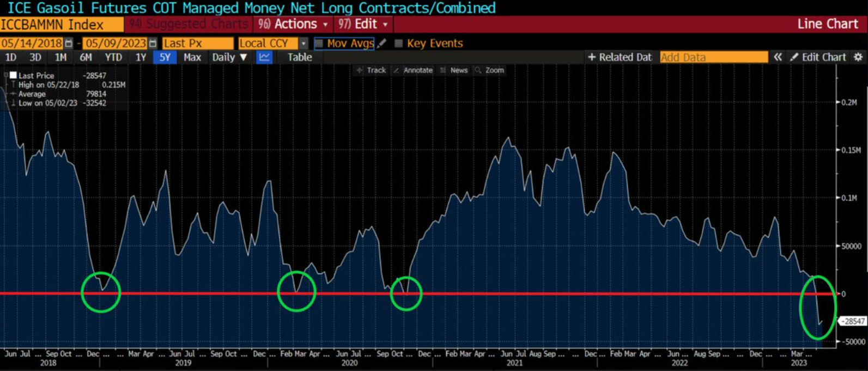Switch to the Table view tab
This screenshot has width=868, height=371.
pyautogui.click(x=299, y=57)
